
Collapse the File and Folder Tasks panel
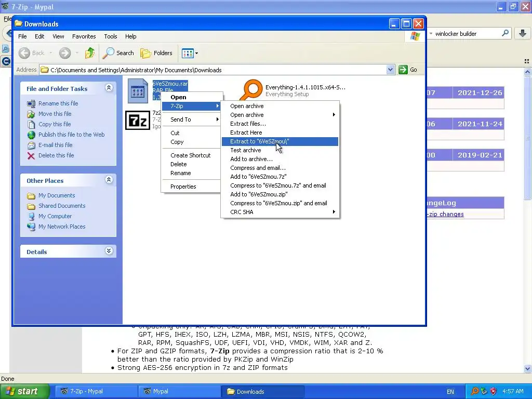coord(109,88)
